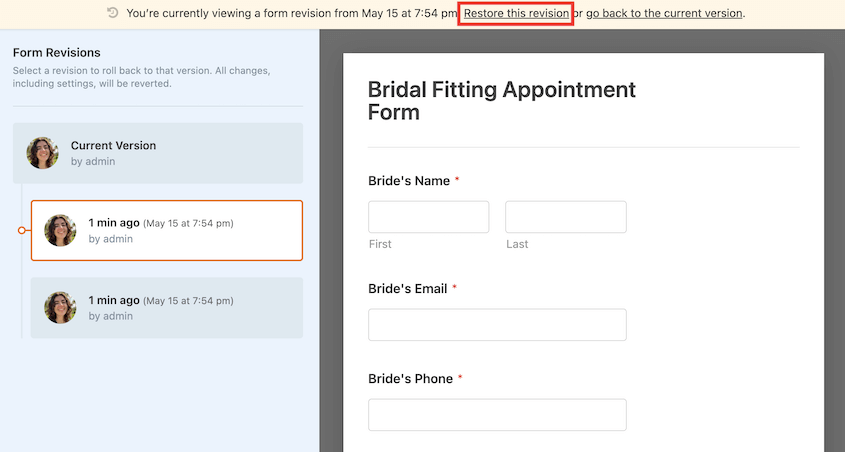Select the orange-outlined 1 min ago revision

point(167,231)
